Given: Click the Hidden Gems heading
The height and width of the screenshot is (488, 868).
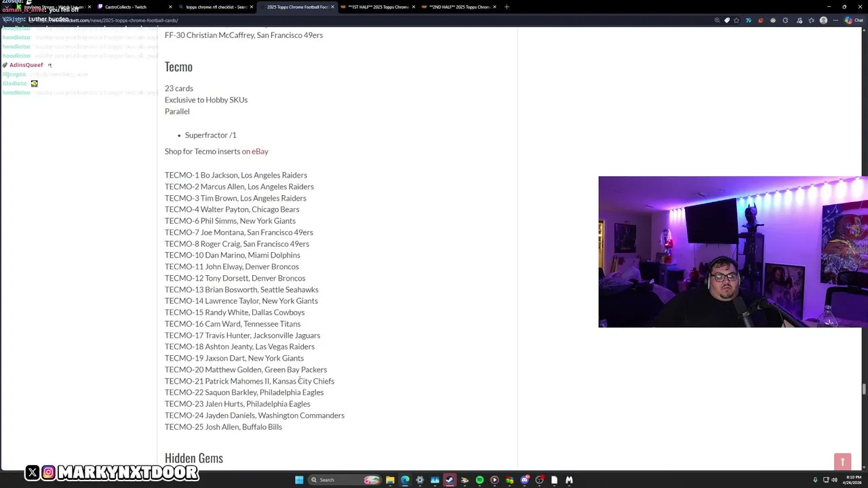Looking at the screenshot, I should pyautogui.click(x=194, y=458).
